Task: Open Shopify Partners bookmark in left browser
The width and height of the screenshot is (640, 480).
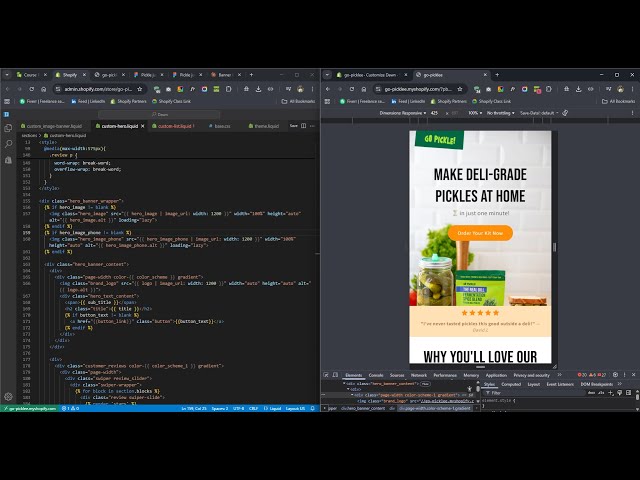Action: click(128, 101)
